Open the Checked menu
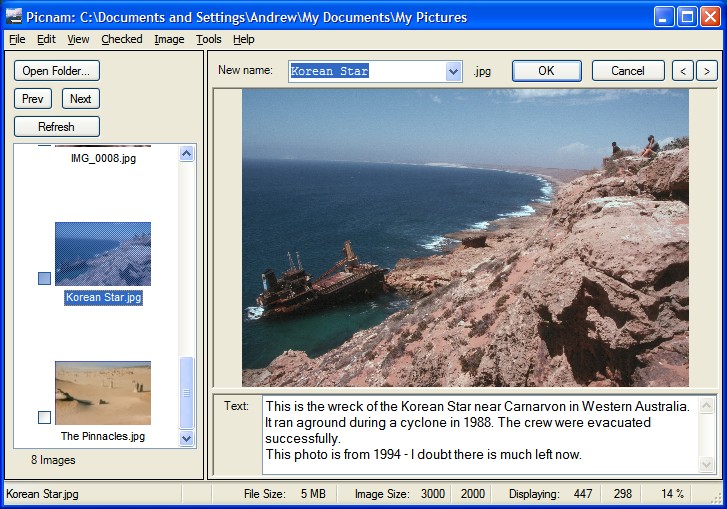This screenshot has width=727, height=509. click(x=122, y=39)
